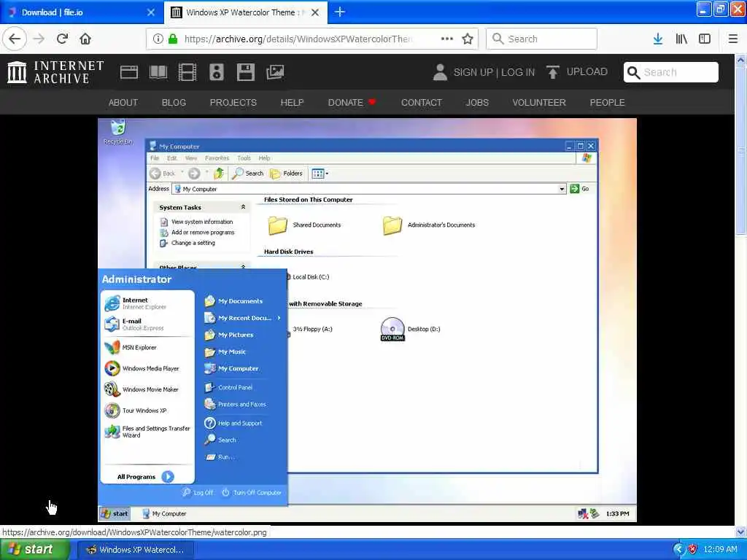Click the page scrollbar down arrow
Screen dimensions: 747x560
tap(741, 532)
